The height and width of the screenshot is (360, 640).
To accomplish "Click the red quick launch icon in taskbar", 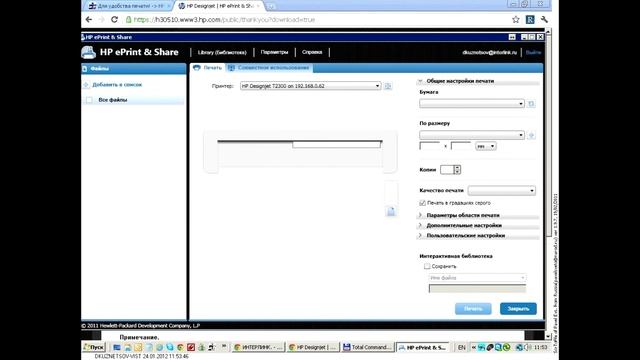I will coord(191,347).
